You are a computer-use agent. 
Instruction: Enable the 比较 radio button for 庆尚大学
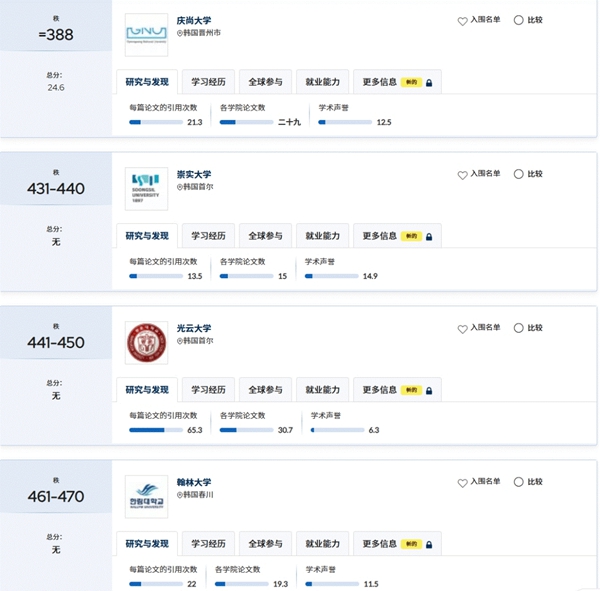518,20
